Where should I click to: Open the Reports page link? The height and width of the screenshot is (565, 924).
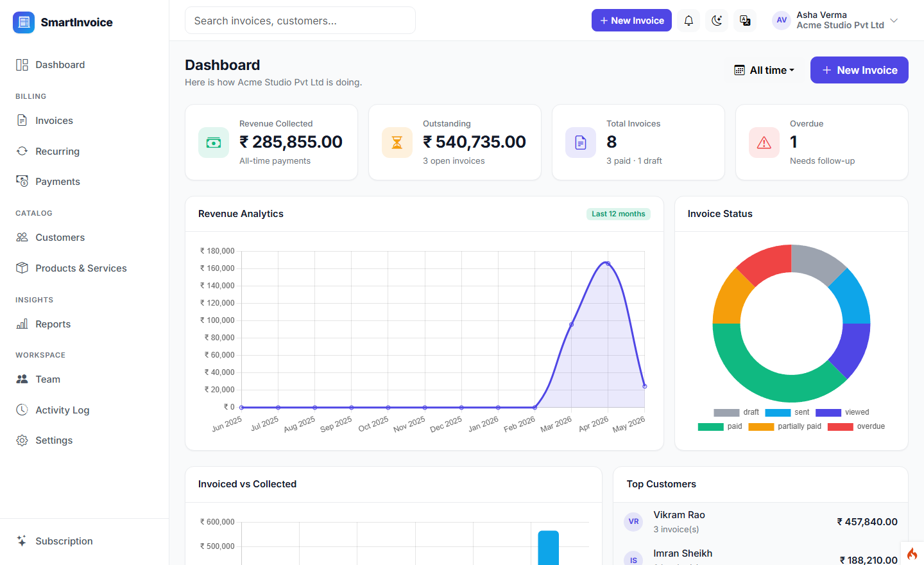click(84, 324)
